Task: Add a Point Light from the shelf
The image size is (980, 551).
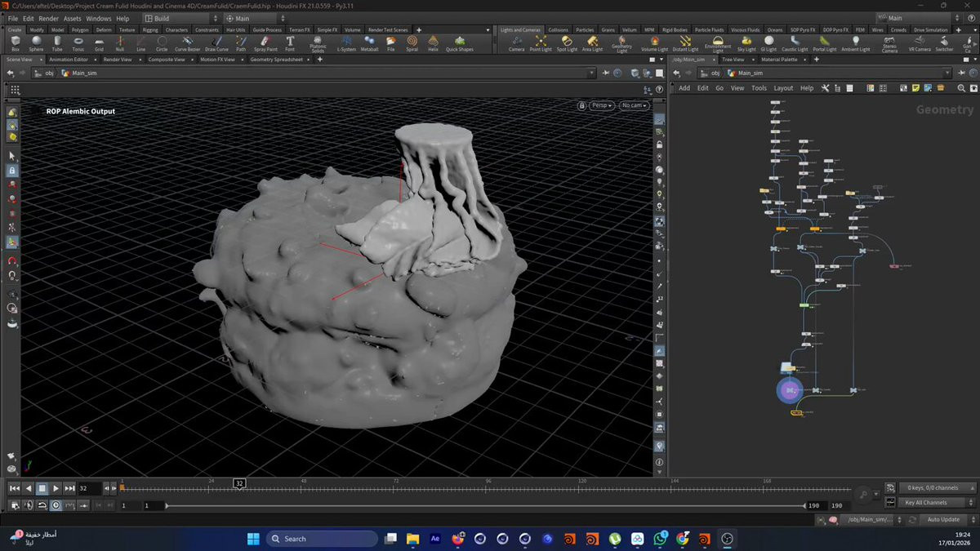Action: 541,42
